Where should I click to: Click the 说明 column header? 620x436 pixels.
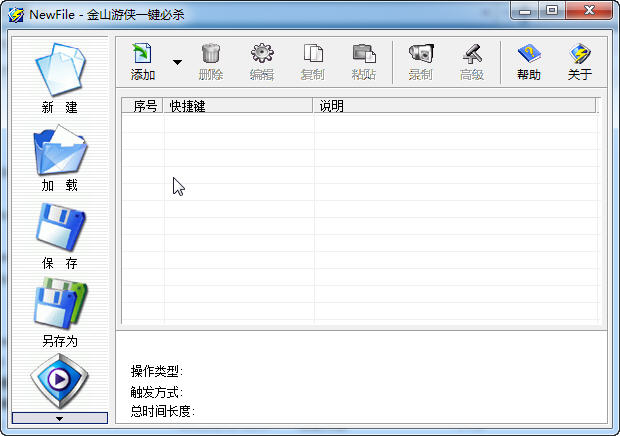pos(454,106)
